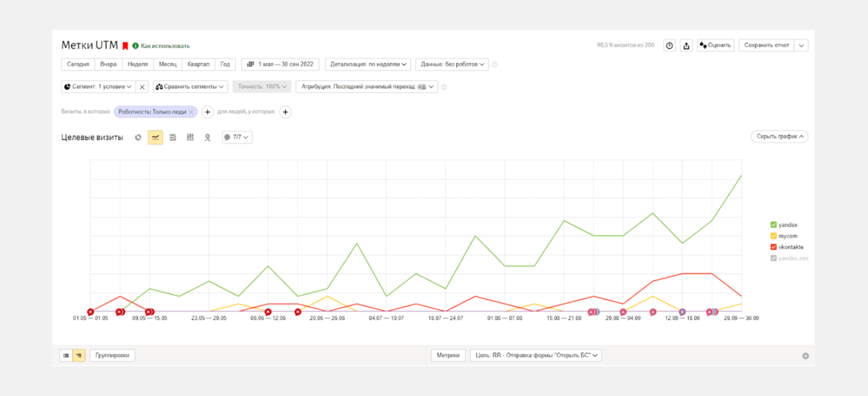Uncheck the yandex series checkbox
Image resolution: width=868 pixels, height=396 pixels.
(773, 225)
